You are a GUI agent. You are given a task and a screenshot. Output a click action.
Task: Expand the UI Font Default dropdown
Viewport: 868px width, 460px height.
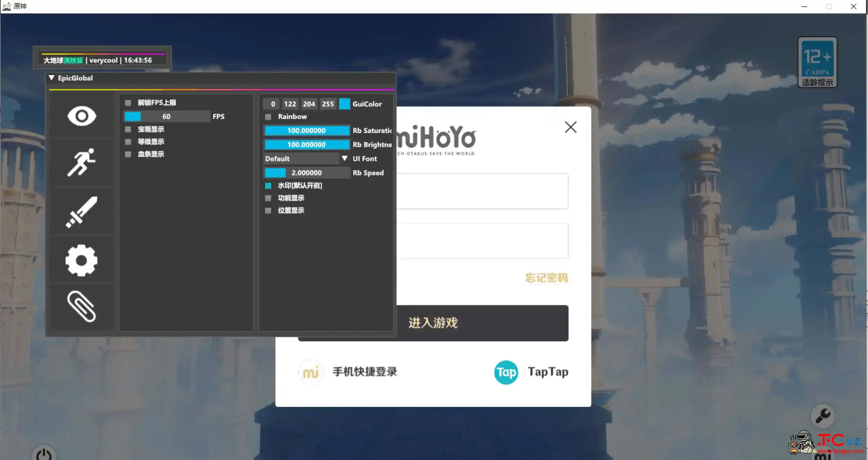click(306, 159)
